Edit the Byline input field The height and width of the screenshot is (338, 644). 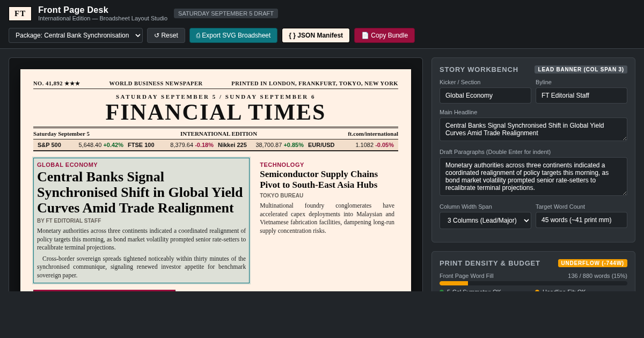(x=581, y=95)
